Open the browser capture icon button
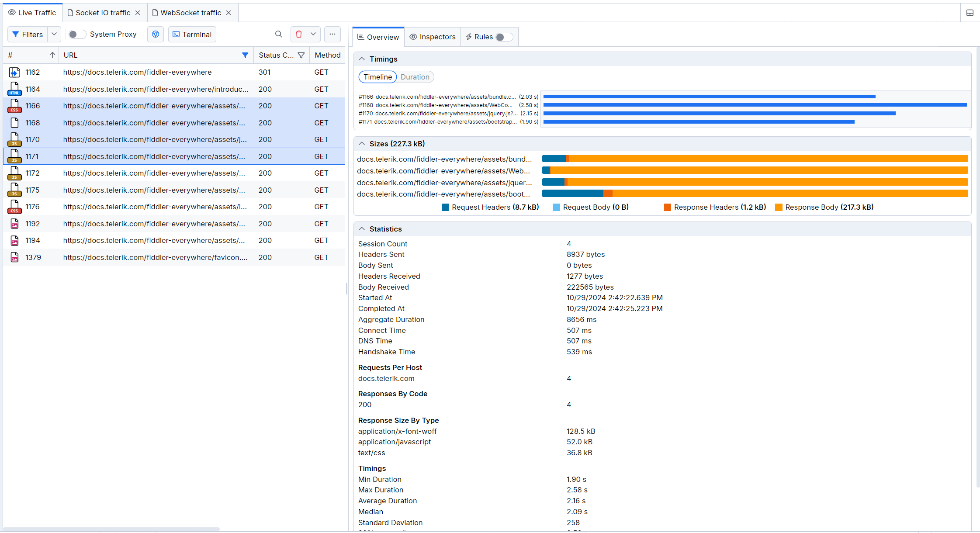 [x=156, y=34]
